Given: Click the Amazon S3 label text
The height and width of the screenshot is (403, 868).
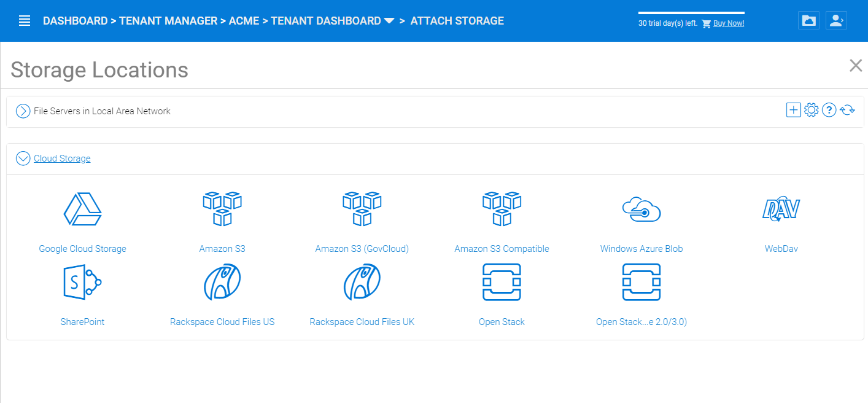Looking at the screenshot, I should pyautogui.click(x=222, y=249).
